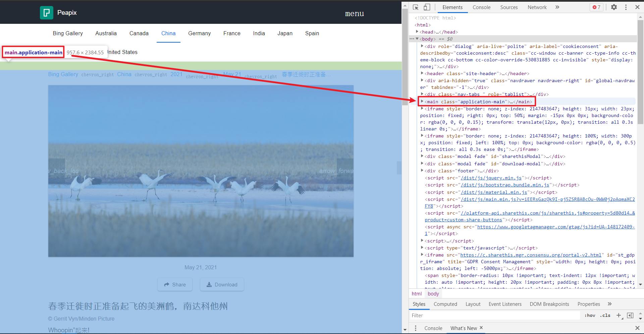This screenshot has height=334, width=644.
Task: Open the jquery.min.js source link
Action: point(491,178)
